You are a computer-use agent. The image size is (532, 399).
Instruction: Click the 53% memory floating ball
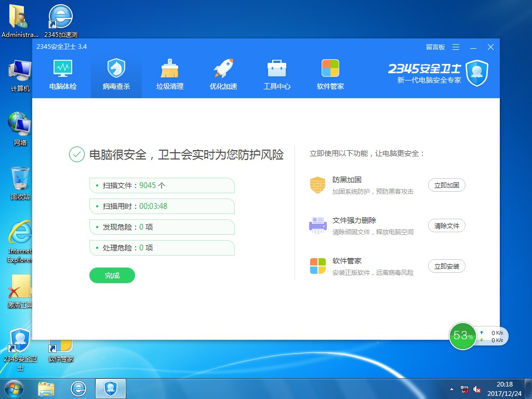pyautogui.click(x=462, y=336)
